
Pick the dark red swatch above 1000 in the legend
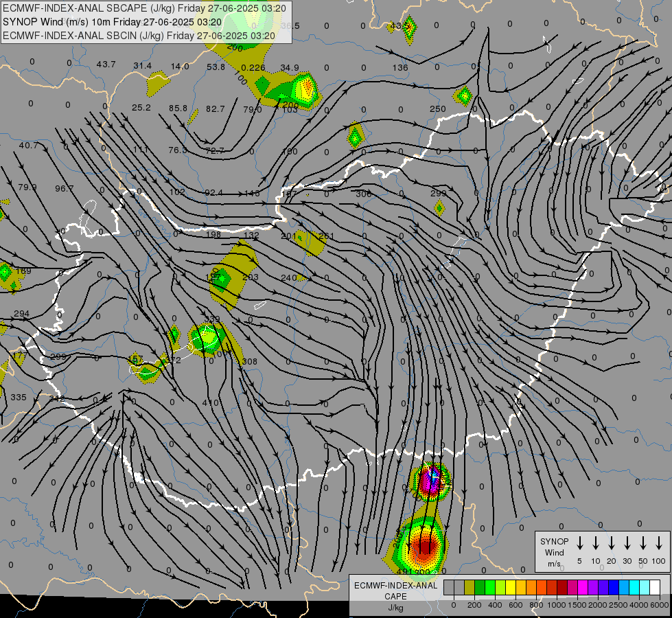pyautogui.click(x=562, y=588)
